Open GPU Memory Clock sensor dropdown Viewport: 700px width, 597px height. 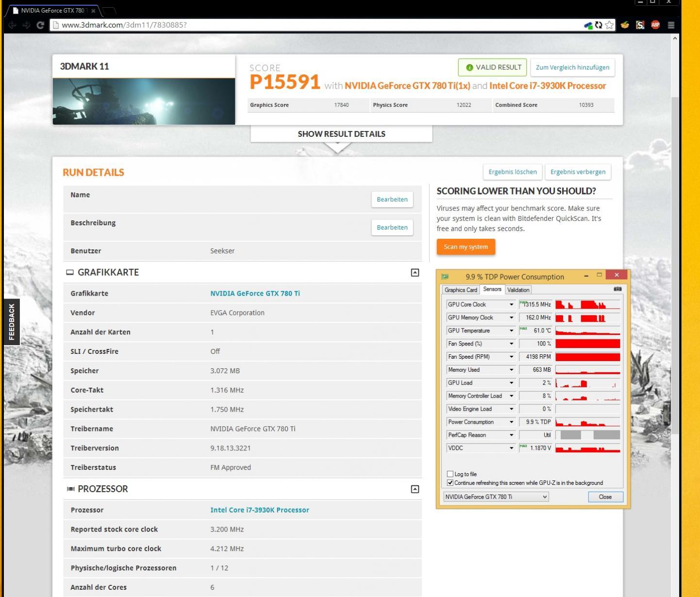511,318
